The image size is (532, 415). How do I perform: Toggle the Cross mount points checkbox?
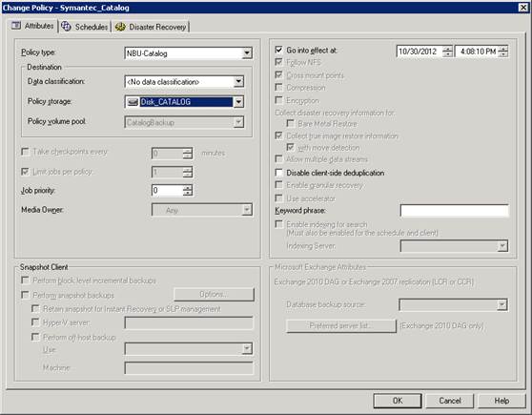pos(278,74)
